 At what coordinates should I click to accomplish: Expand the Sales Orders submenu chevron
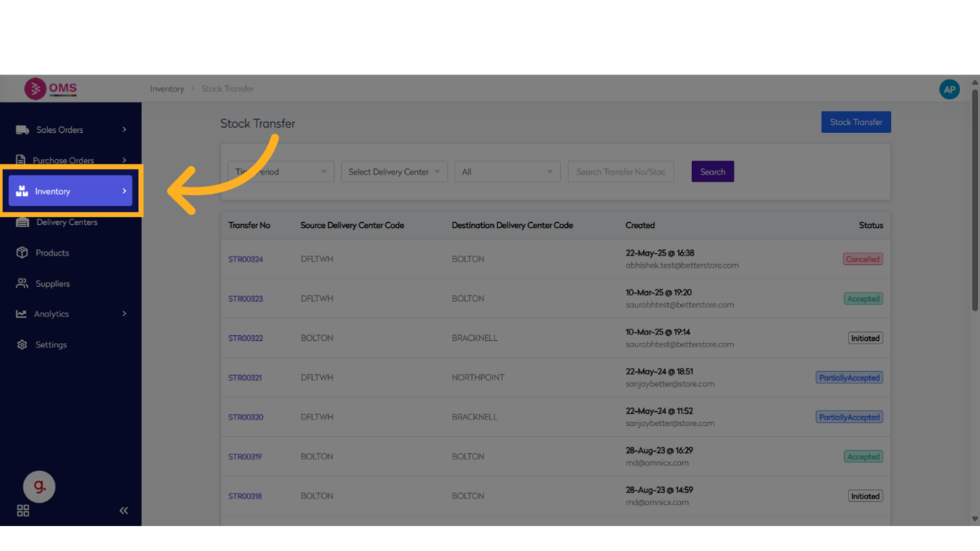click(124, 130)
